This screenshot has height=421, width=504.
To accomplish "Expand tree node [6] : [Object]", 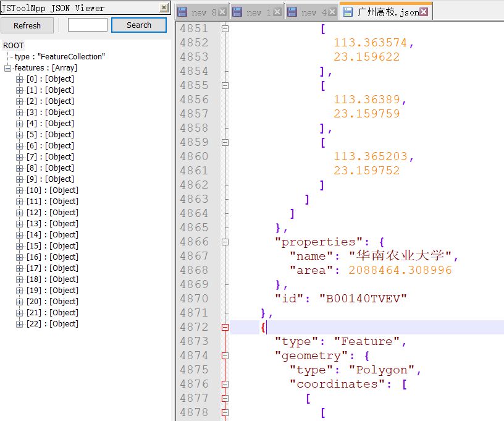I will point(19,146).
